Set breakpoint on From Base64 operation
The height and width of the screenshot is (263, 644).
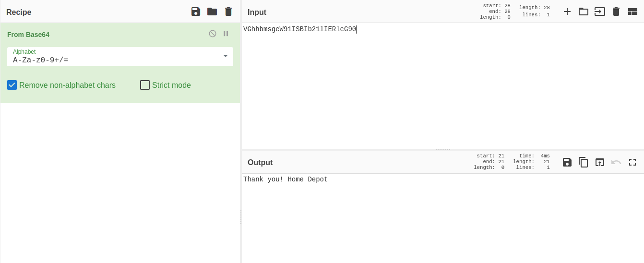point(226,34)
